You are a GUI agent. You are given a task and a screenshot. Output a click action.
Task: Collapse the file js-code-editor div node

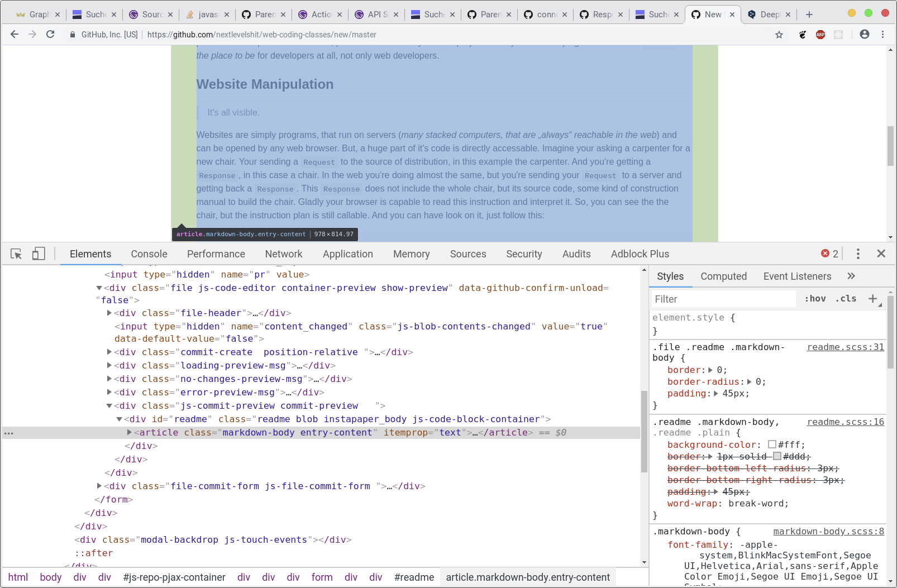click(x=99, y=288)
